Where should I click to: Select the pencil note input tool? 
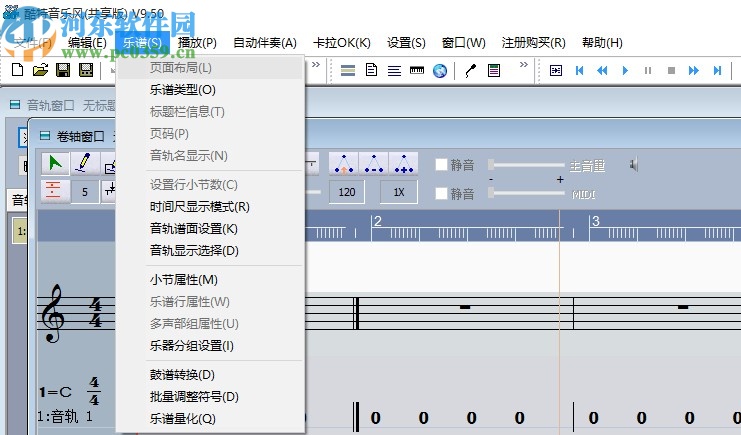coord(84,164)
